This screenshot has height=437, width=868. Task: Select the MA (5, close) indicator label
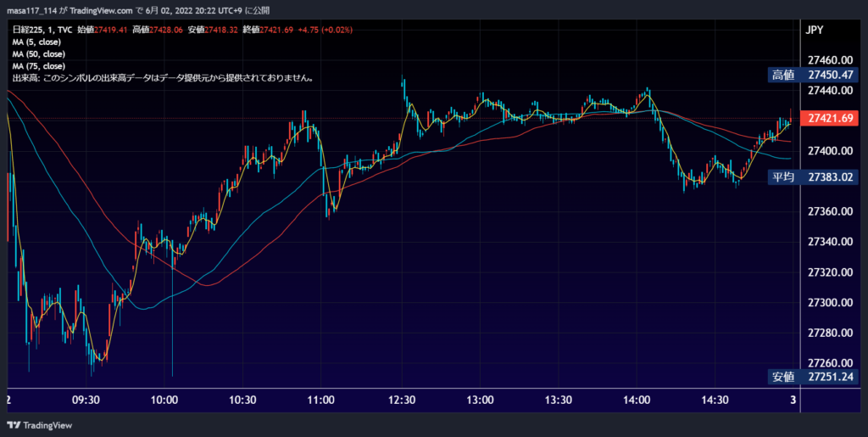coord(36,42)
